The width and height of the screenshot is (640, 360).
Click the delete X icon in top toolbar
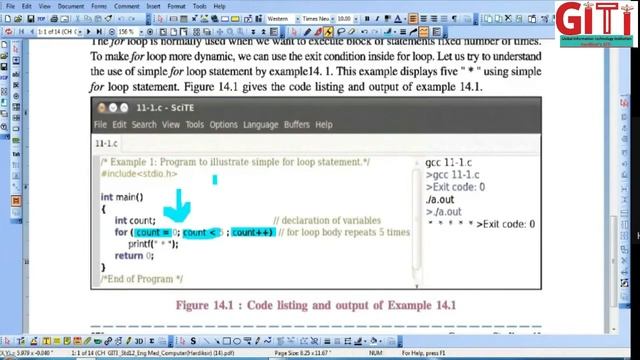508,19
